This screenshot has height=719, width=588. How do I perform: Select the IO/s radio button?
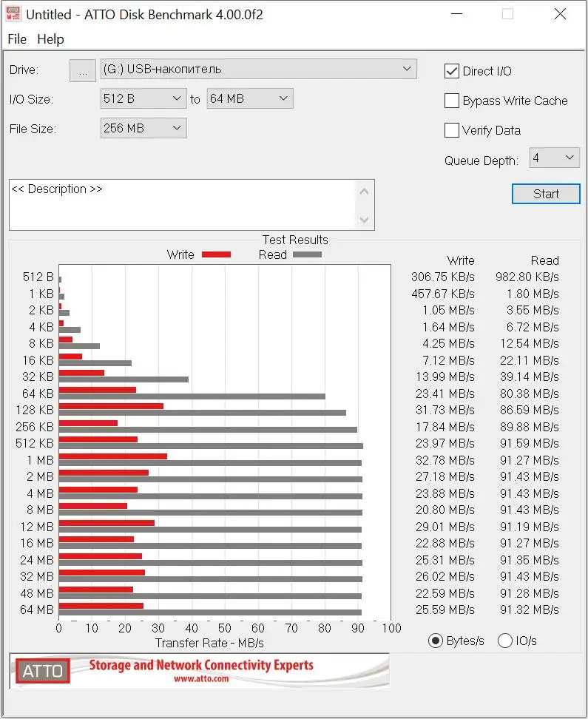[x=505, y=641]
